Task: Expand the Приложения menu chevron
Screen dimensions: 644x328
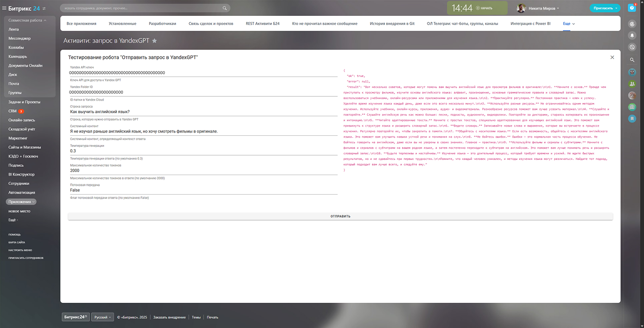Action: [33, 202]
